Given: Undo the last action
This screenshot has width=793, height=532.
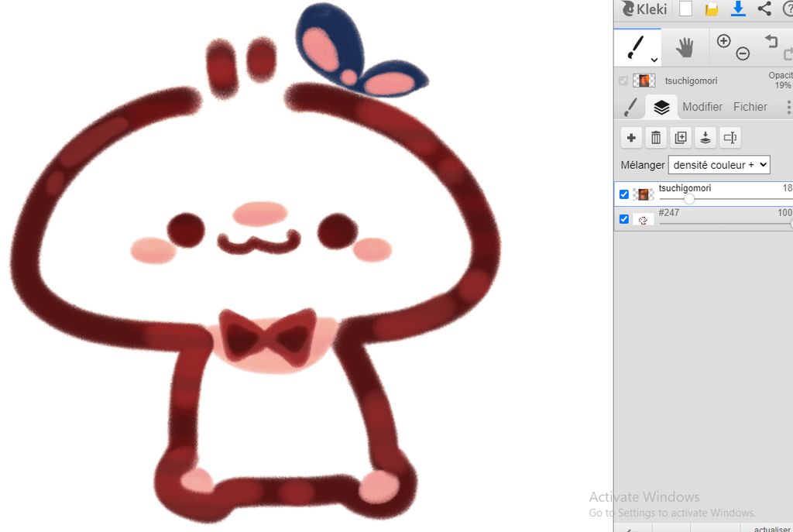Looking at the screenshot, I should click(x=771, y=41).
